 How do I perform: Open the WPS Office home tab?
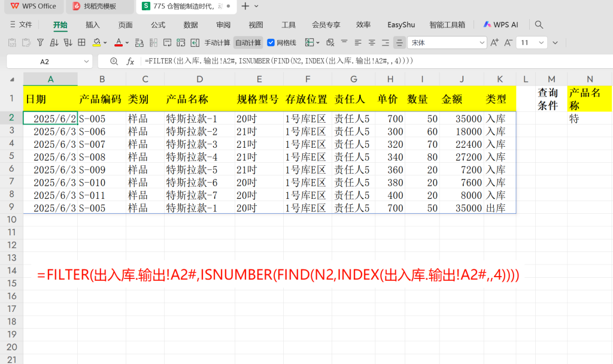click(34, 6)
